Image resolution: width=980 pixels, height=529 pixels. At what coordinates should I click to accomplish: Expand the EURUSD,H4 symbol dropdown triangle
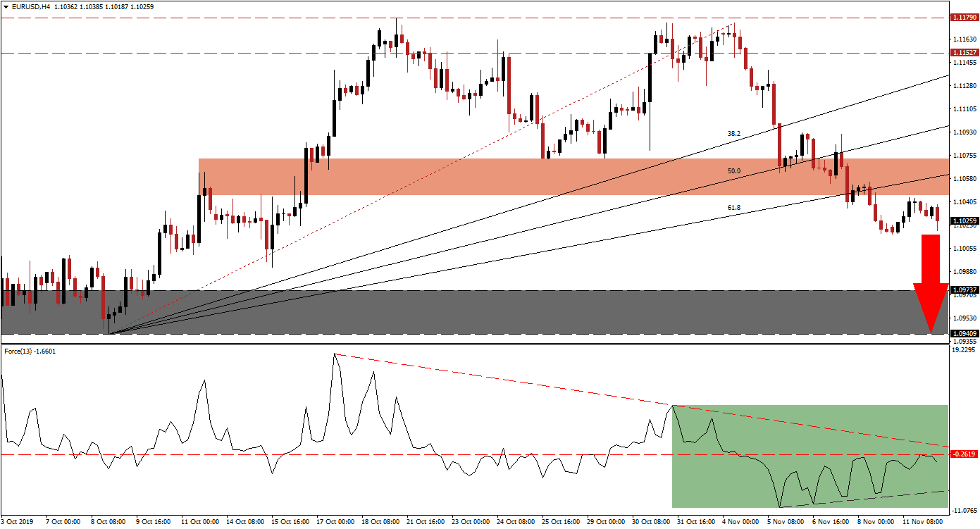click(7, 5)
